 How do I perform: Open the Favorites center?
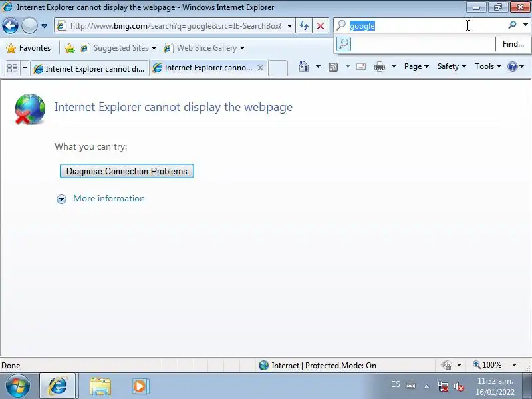click(29, 48)
